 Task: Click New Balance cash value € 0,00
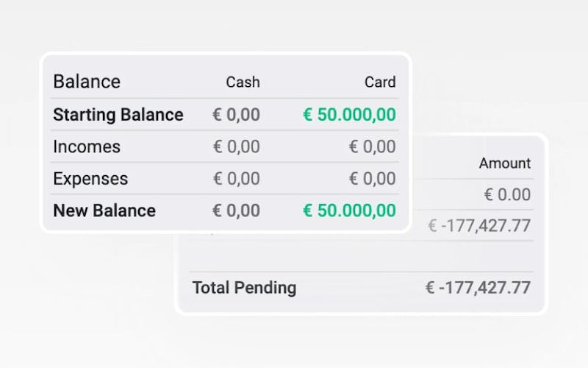(x=236, y=210)
